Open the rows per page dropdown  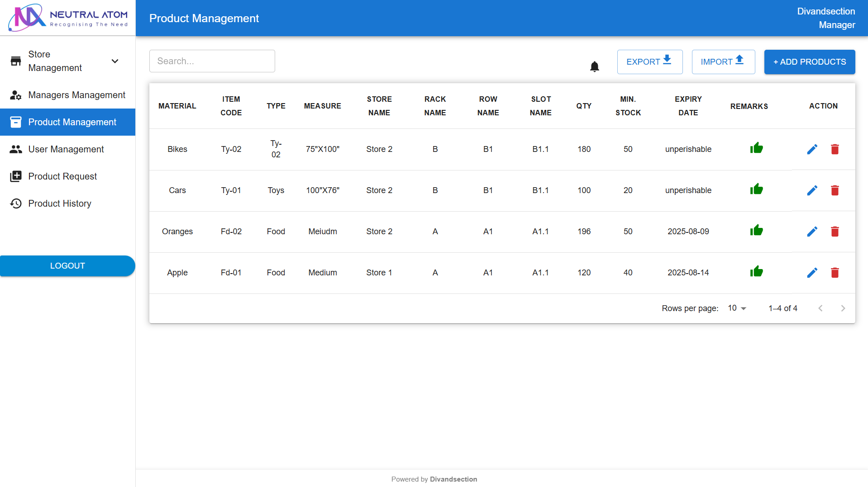(x=737, y=308)
